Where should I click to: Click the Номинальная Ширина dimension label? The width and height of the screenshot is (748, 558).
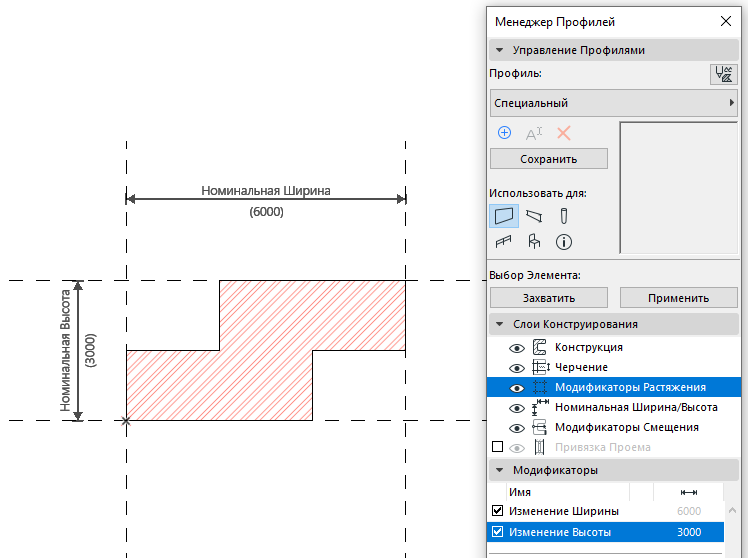pos(266,190)
